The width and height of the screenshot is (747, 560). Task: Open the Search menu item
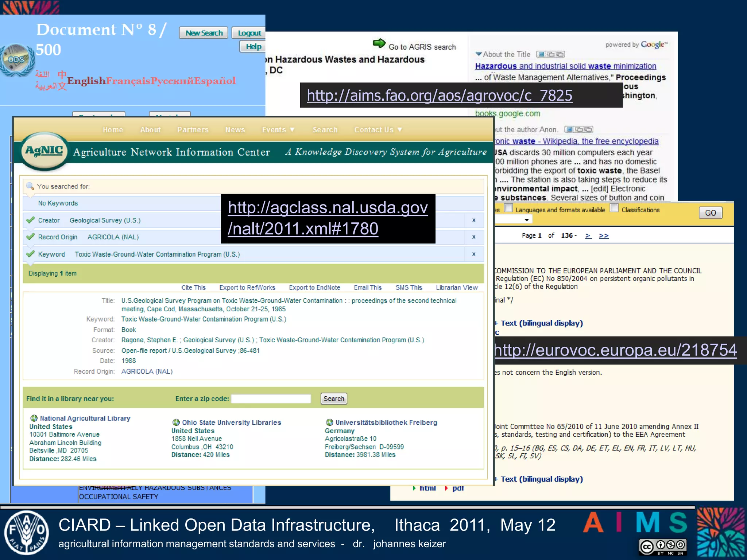(325, 130)
